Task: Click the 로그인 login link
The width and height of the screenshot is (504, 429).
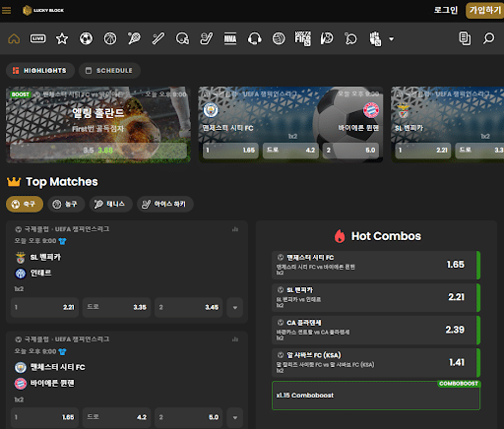Action: coord(446,10)
